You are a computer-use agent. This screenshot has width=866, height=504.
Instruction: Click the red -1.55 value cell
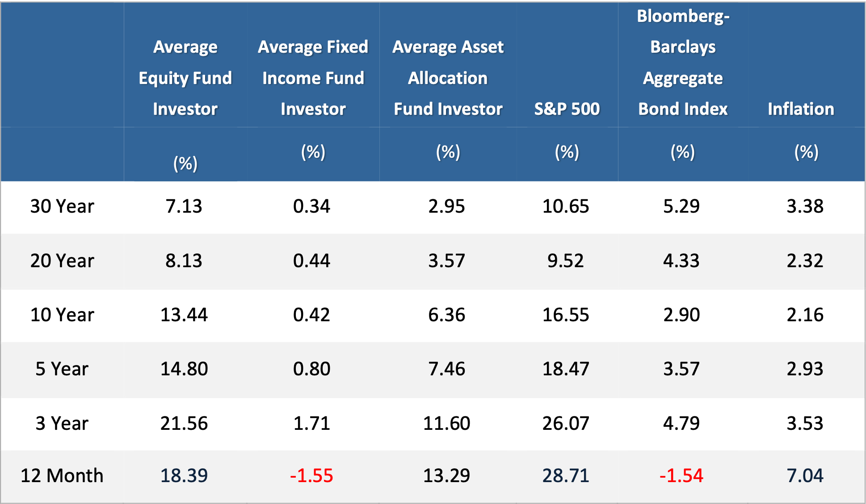311,476
